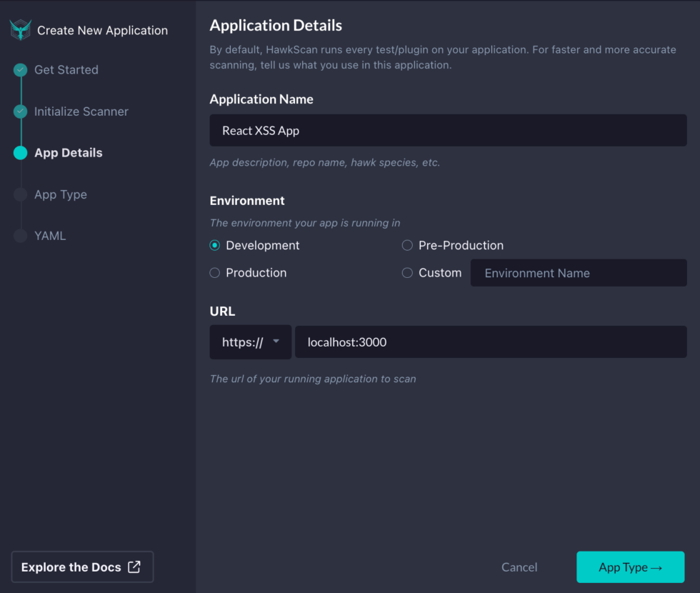This screenshot has width=700, height=593.
Task: Click the external link icon on Explore the Docs
Action: pos(134,567)
